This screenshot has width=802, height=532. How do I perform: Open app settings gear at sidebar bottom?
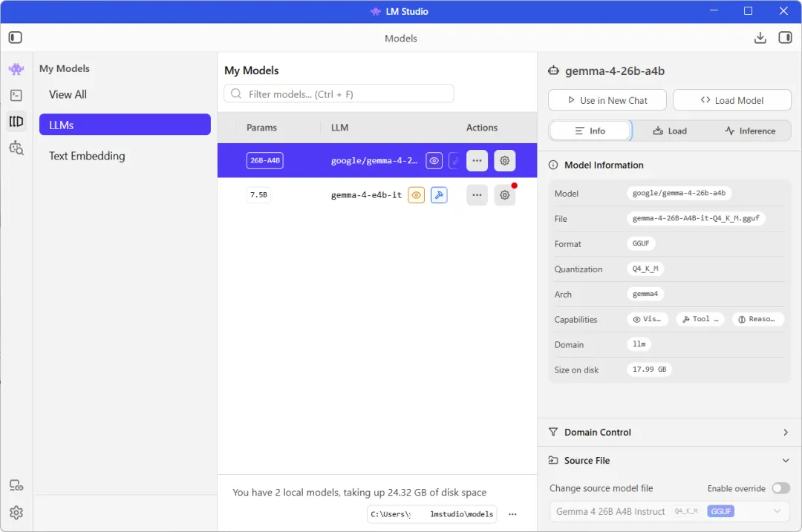coord(16,513)
